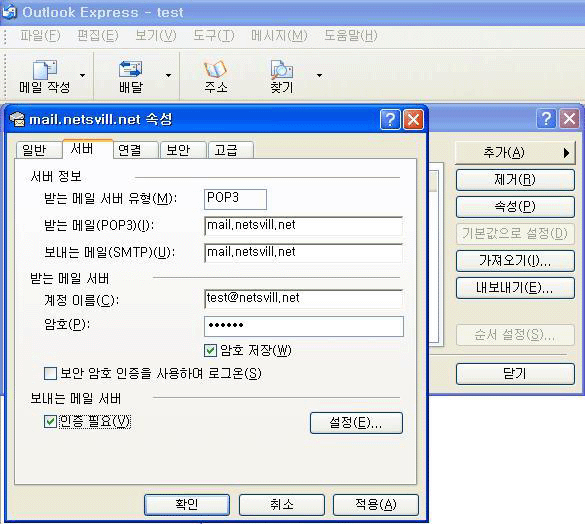Click the 배달 send/receive icon
585x524 pixels.
point(131,69)
